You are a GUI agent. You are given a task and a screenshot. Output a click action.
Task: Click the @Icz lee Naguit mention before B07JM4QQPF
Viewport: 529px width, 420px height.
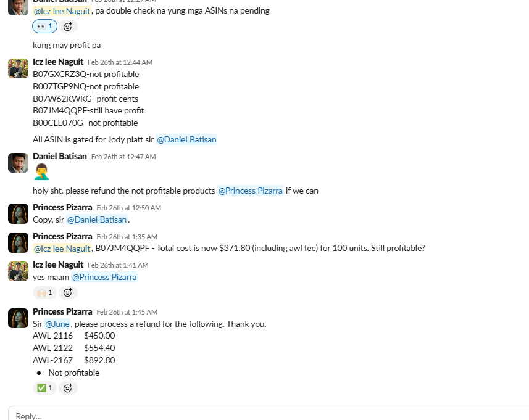point(62,249)
